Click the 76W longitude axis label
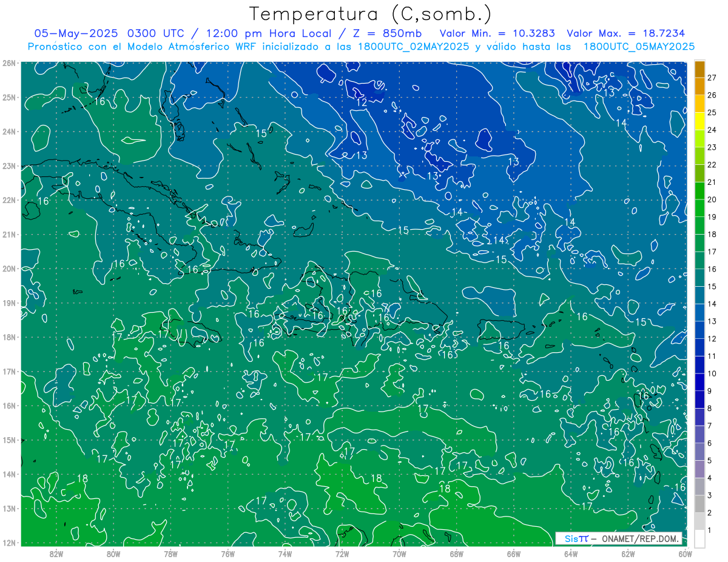 tap(228, 554)
